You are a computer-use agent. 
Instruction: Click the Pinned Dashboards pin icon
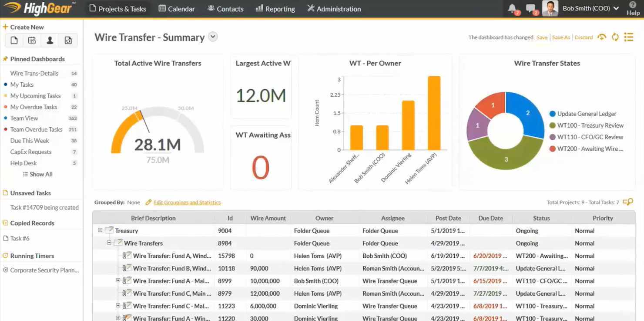pyautogui.click(x=5, y=59)
